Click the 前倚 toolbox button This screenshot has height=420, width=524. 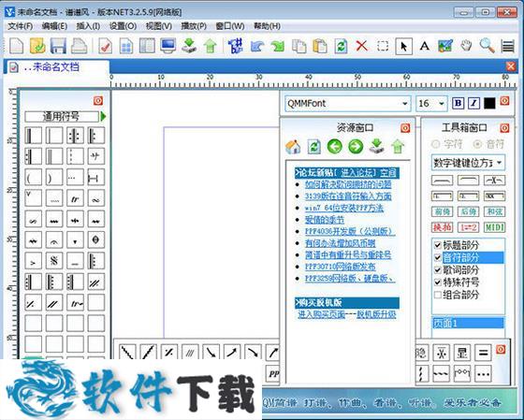(442, 211)
